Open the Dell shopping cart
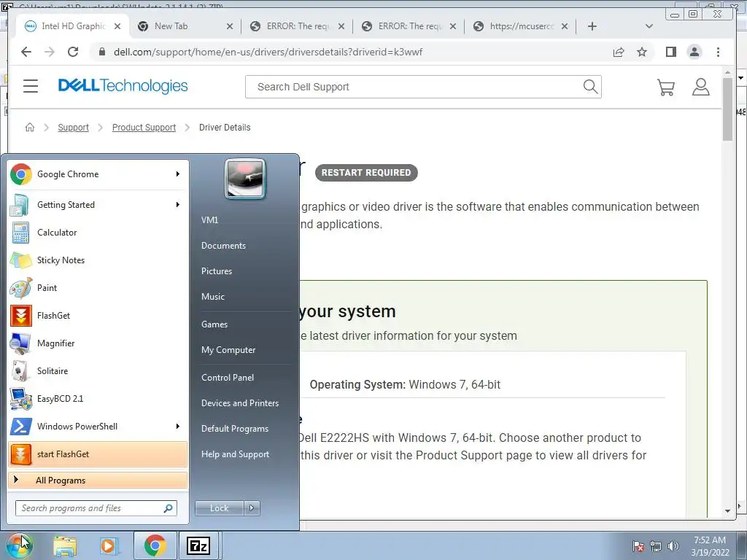 pyautogui.click(x=665, y=87)
